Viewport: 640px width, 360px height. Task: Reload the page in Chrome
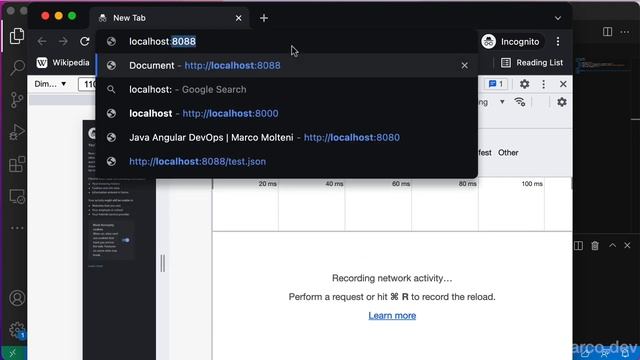[x=84, y=41]
